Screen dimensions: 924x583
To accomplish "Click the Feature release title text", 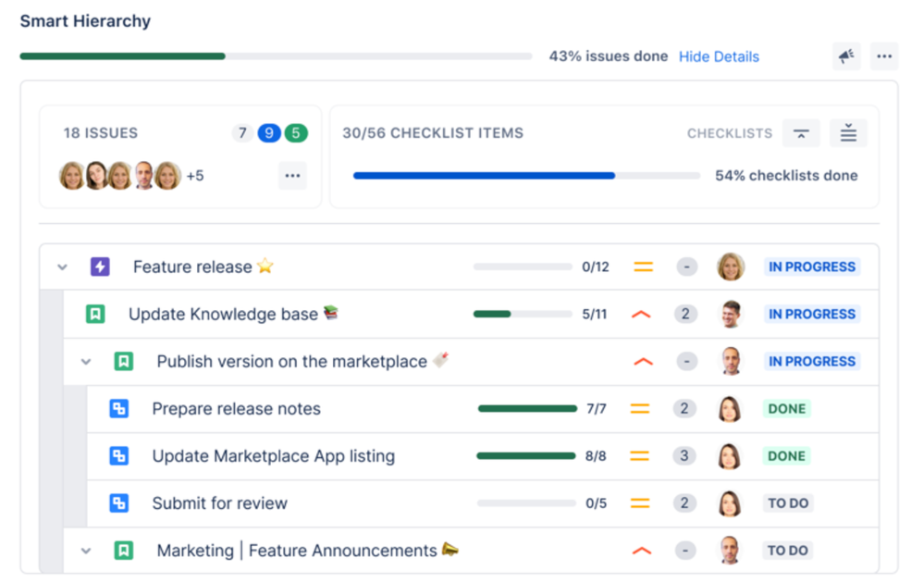I will (x=192, y=267).
